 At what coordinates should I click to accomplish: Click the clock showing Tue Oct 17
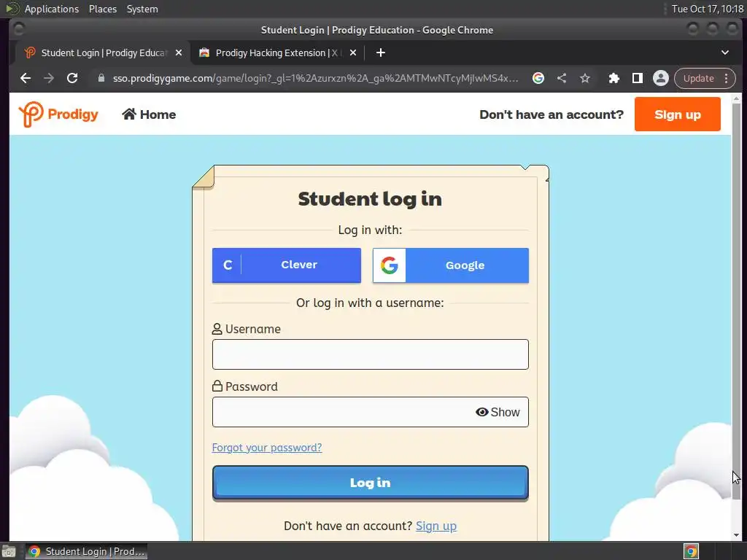(707, 9)
